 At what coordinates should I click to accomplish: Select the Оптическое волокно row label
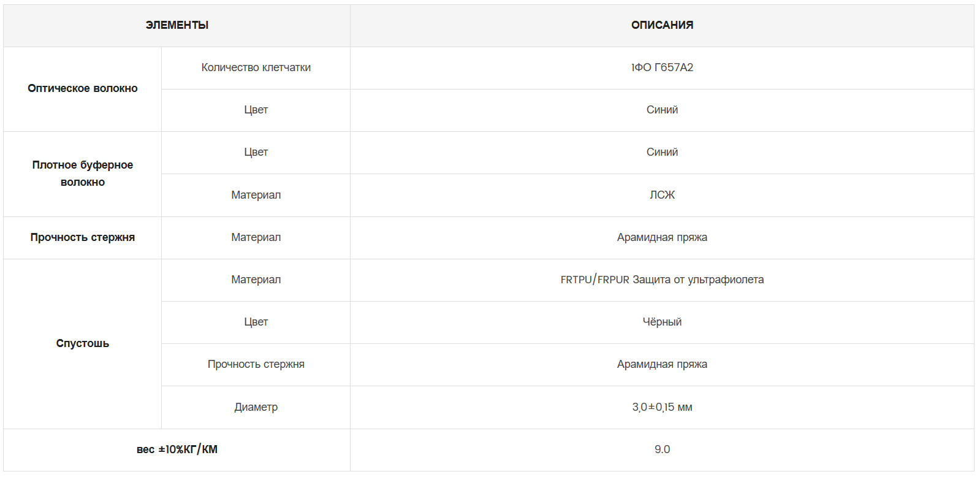pos(83,89)
